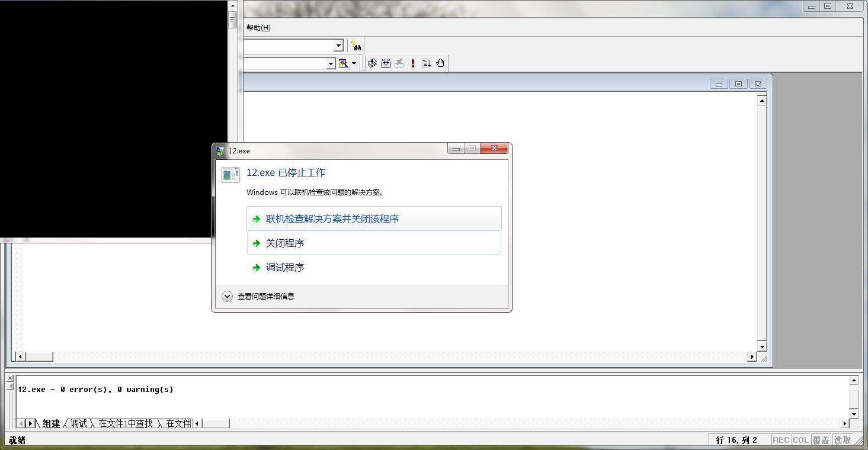Choose 联机检查解决方案并关闭该程序
Viewport: 868px width, 450px height.
click(x=374, y=218)
